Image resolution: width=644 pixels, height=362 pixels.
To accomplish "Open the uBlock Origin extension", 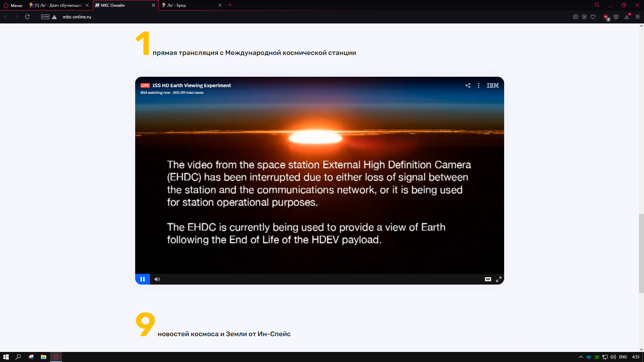I will pos(606,17).
